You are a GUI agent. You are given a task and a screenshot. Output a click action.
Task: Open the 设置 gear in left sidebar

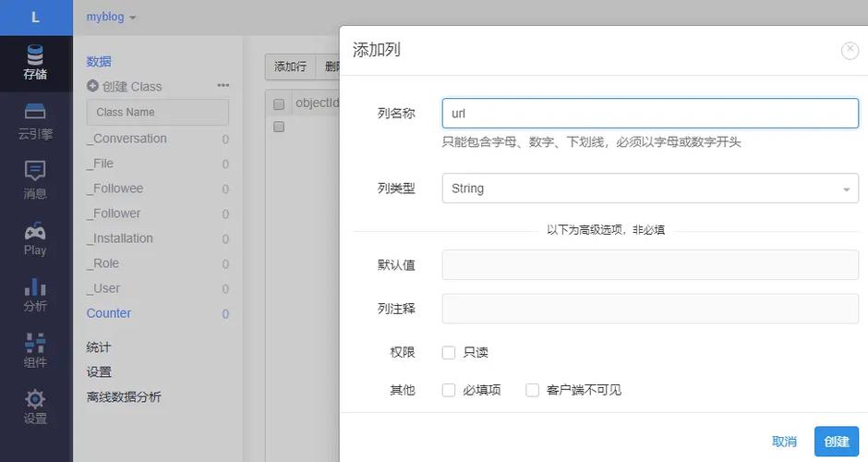point(35,407)
